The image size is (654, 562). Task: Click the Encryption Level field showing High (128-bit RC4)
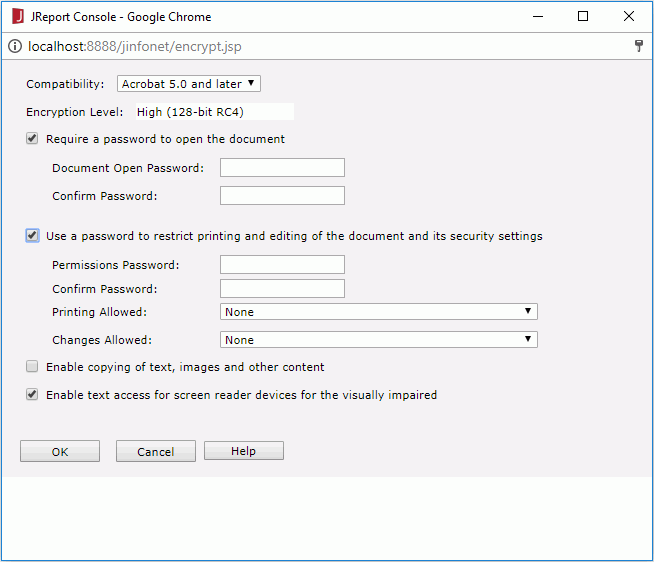pyautogui.click(x=215, y=112)
